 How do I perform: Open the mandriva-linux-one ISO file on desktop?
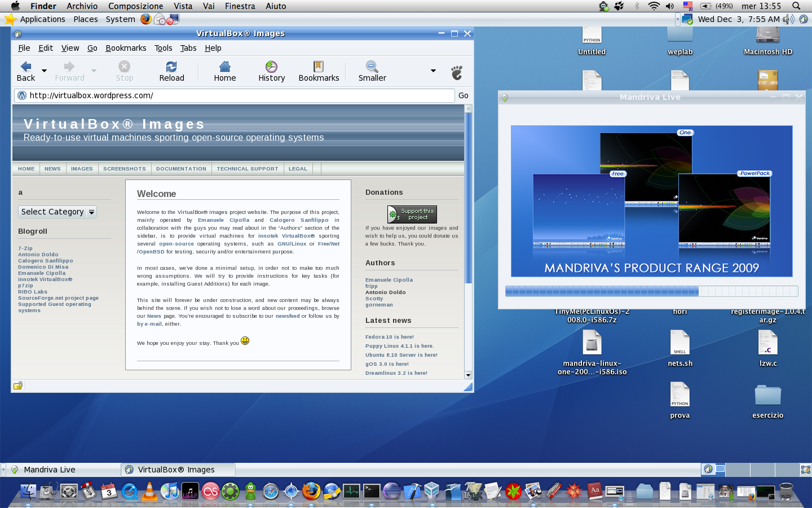(592, 343)
